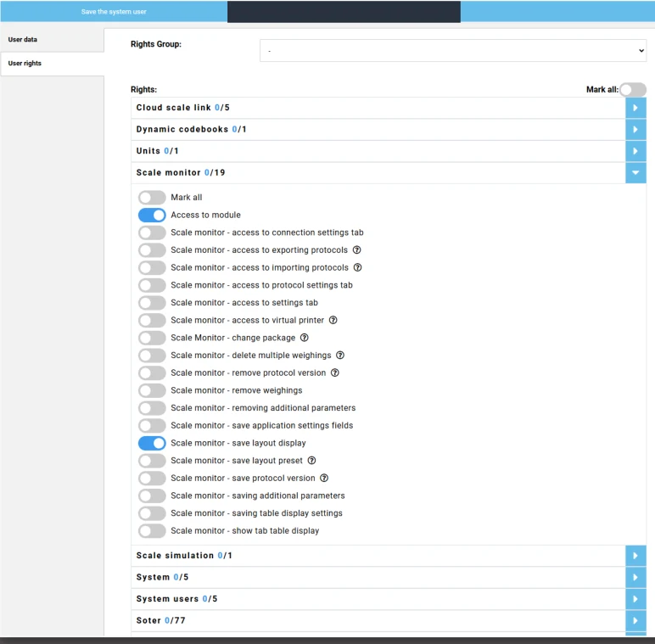Enable saving additional parameters switch
The height and width of the screenshot is (644, 655).
point(152,496)
